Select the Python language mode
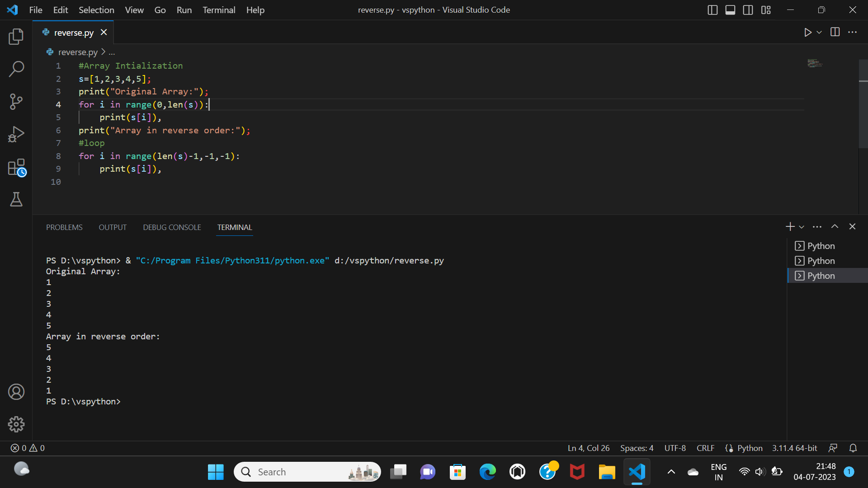The width and height of the screenshot is (868, 488). tap(750, 448)
